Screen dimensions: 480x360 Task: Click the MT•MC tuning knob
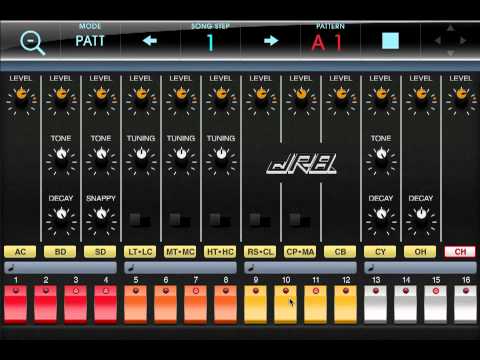tap(181, 160)
